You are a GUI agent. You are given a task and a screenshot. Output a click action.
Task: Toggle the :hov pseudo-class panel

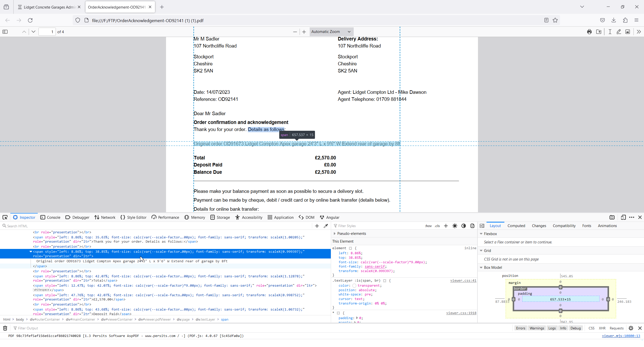click(x=428, y=226)
